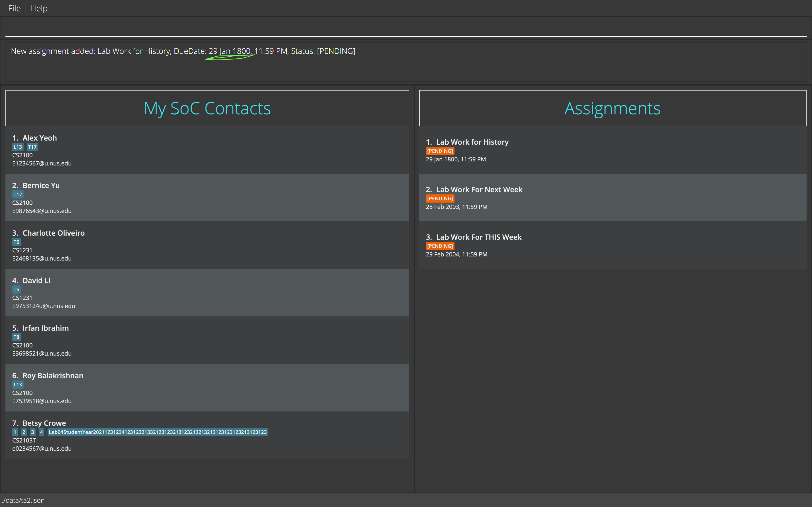Click the Assignments panel header

point(612,108)
